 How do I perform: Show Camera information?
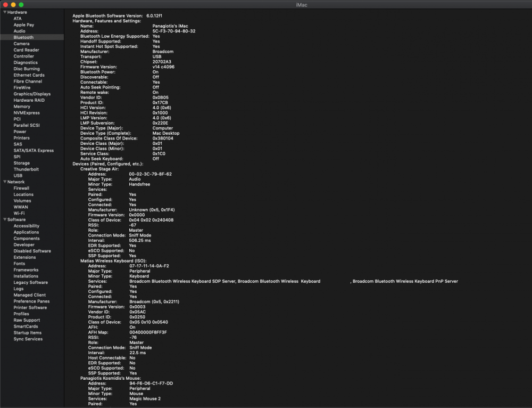pos(21,44)
